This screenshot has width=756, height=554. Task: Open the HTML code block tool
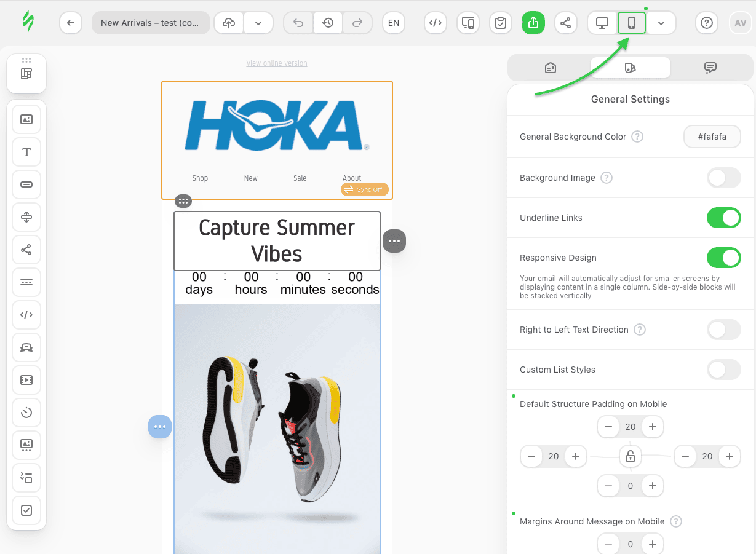tap(26, 315)
